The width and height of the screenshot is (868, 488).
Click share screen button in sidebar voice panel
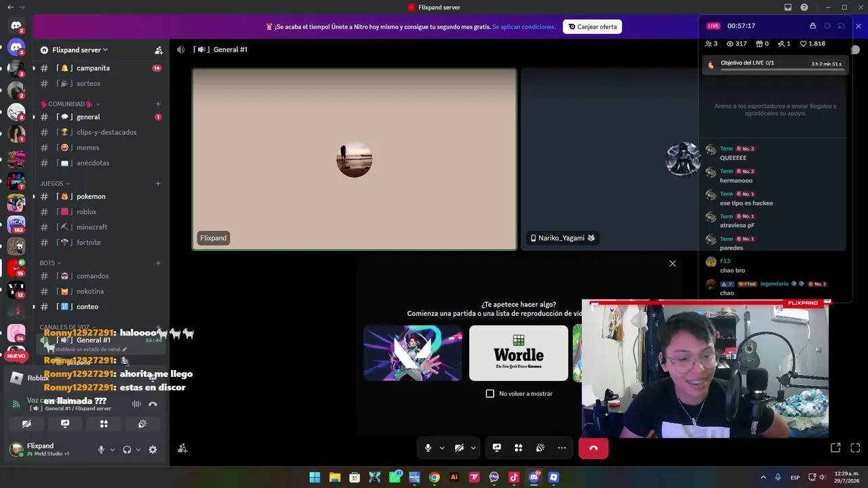(x=65, y=424)
